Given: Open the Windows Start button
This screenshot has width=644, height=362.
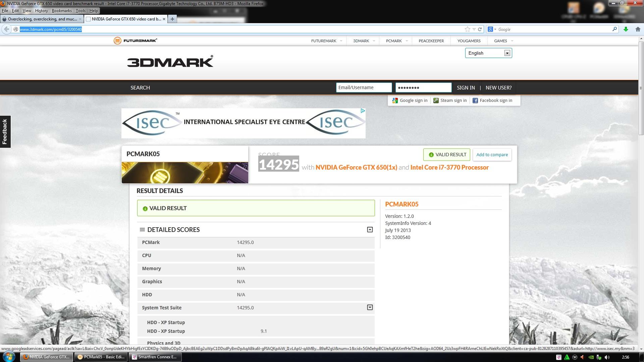Looking at the screenshot, I should (x=9, y=357).
